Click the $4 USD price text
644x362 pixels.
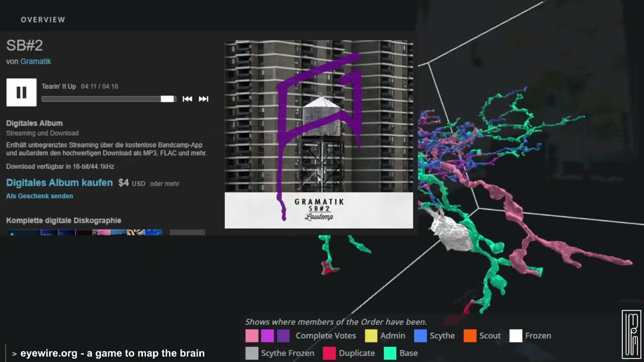pos(132,183)
